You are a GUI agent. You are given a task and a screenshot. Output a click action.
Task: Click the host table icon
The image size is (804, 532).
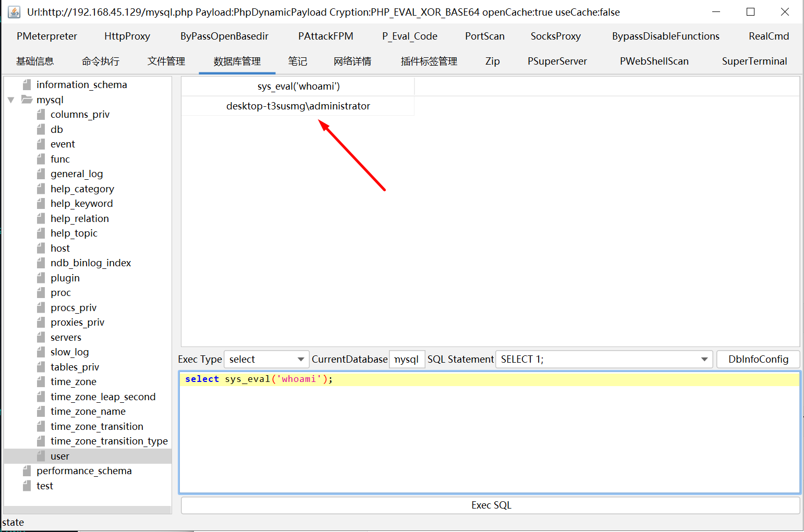tap(41, 248)
